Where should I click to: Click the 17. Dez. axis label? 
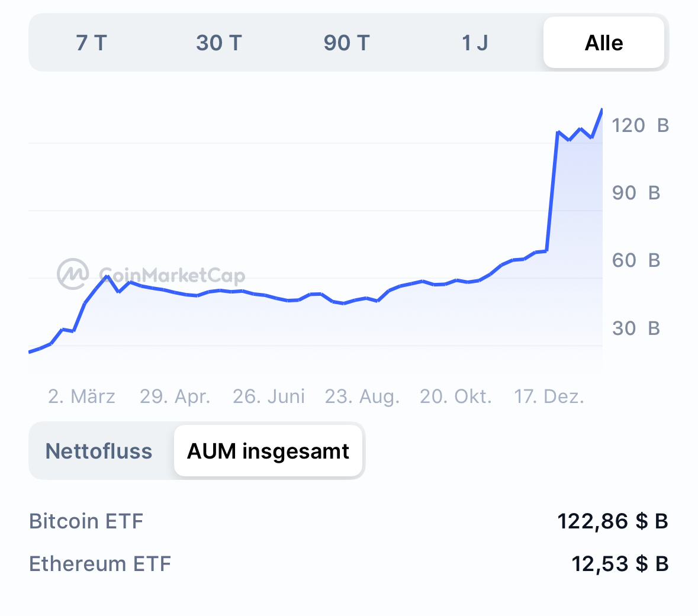point(549,396)
